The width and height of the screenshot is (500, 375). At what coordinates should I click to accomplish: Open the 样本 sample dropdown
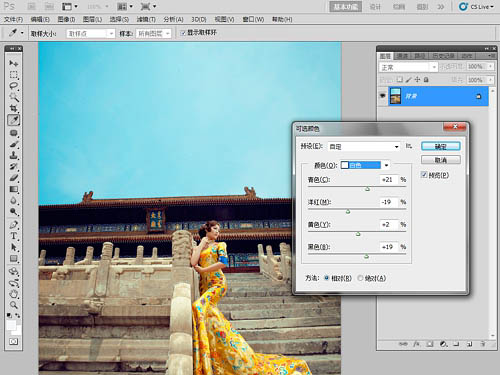153,33
